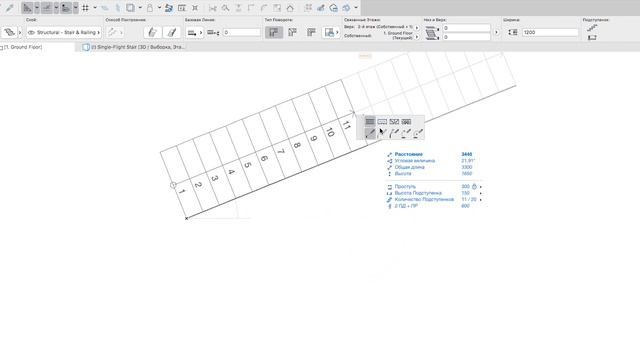Open the turning type dropdown button
Image resolution: width=640 pixels, height=360 pixels.
point(331,32)
